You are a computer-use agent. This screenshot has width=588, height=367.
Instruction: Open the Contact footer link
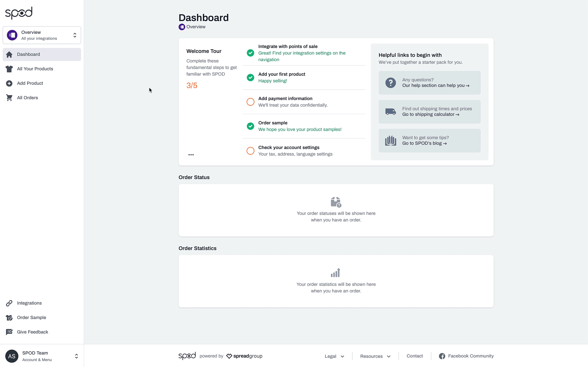click(414, 356)
